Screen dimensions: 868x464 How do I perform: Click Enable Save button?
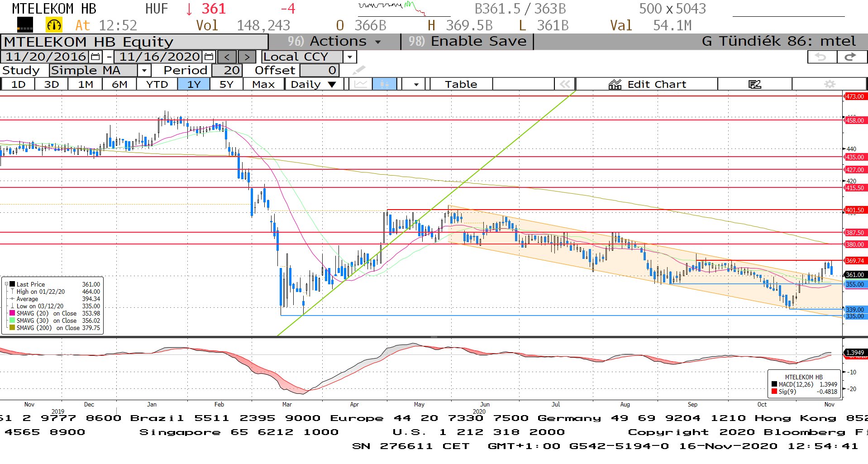(x=467, y=41)
